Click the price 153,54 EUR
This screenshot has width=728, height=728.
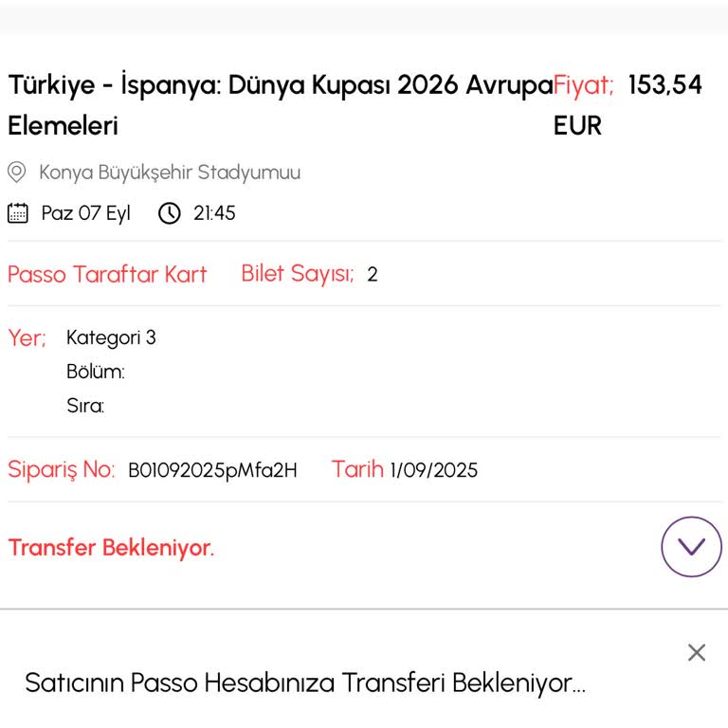coord(664,85)
